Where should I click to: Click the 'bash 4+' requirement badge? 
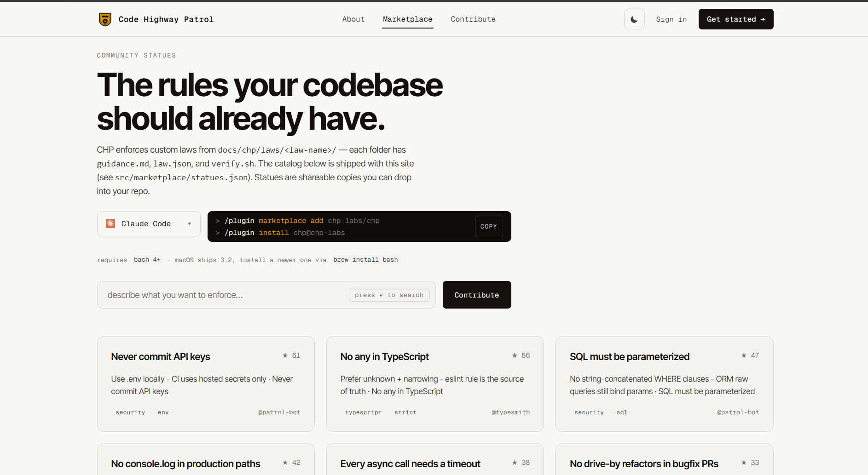coord(147,260)
